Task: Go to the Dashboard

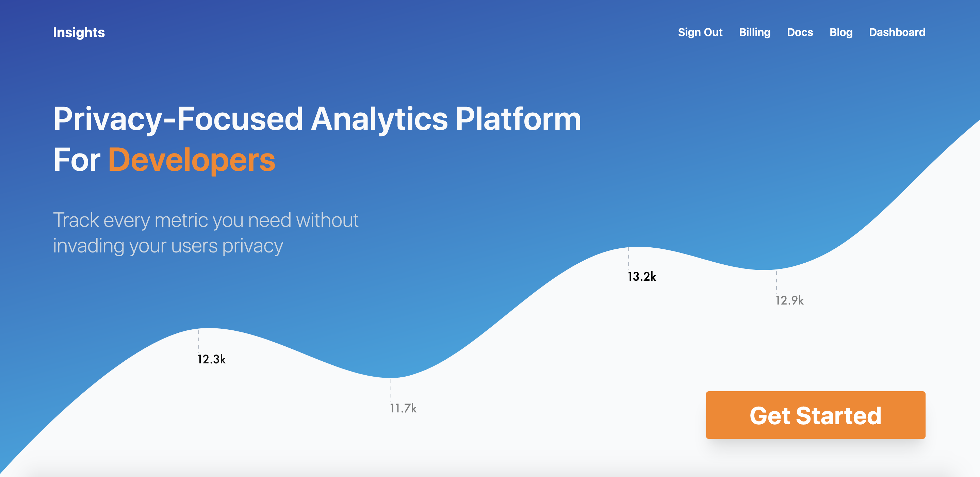Action: pyautogui.click(x=897, y=32)
